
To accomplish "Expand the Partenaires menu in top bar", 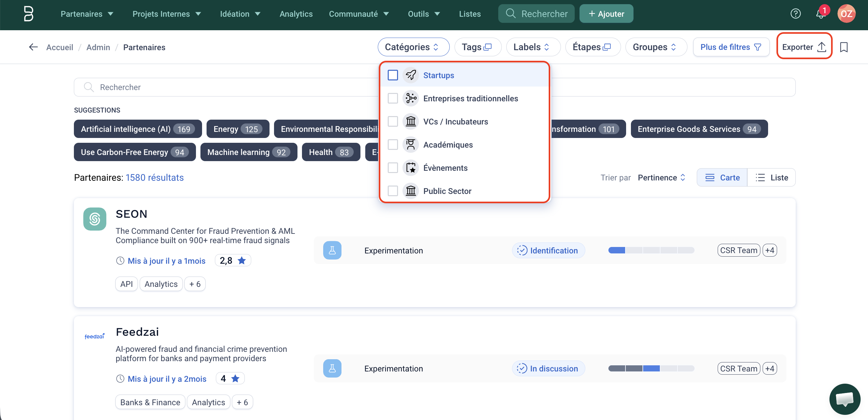I will coord(87,14).
